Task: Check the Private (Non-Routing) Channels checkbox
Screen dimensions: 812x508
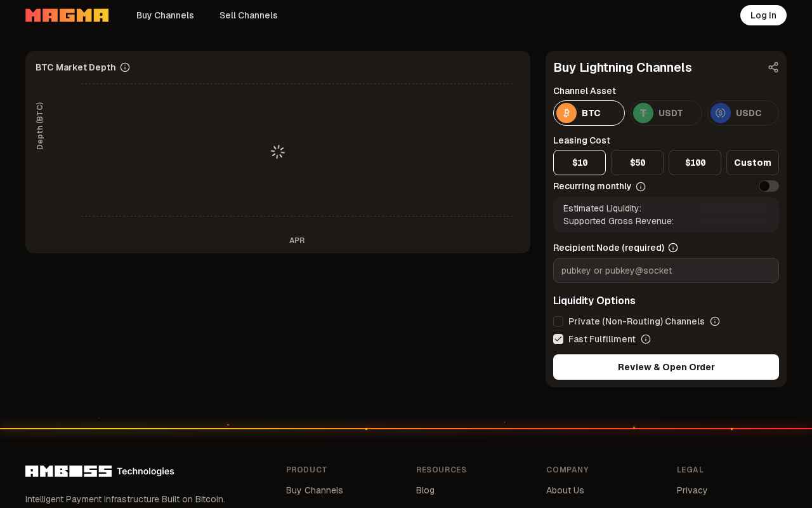Action: pos(558,321)
